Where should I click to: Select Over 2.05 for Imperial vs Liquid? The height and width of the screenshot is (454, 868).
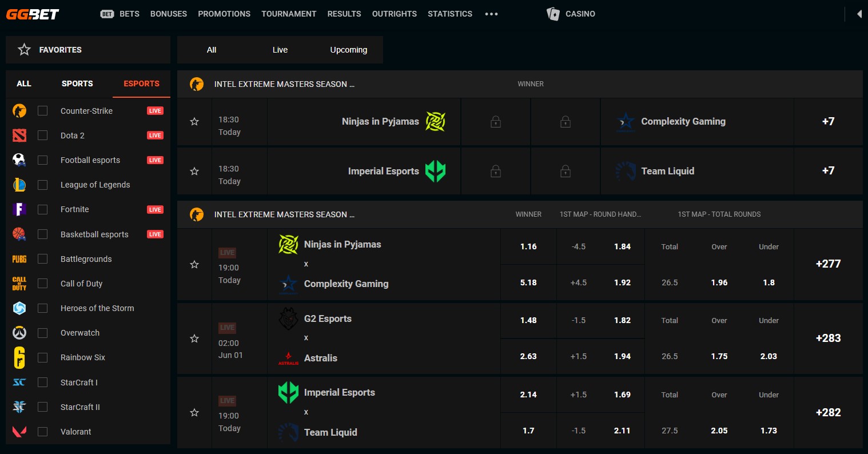coord(719,431)
